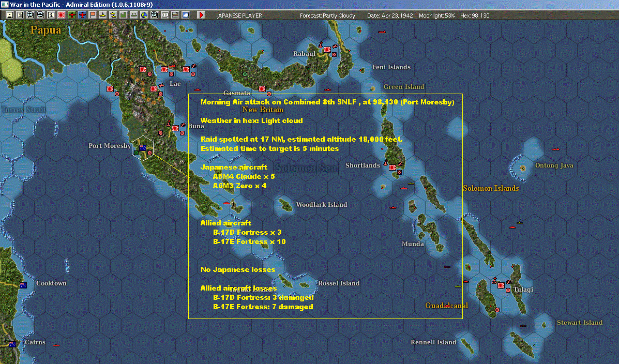This screenshot has width=619, height=364.
Task: Click the single yellow ship toolbar icon
Action: tap(102, 15)
